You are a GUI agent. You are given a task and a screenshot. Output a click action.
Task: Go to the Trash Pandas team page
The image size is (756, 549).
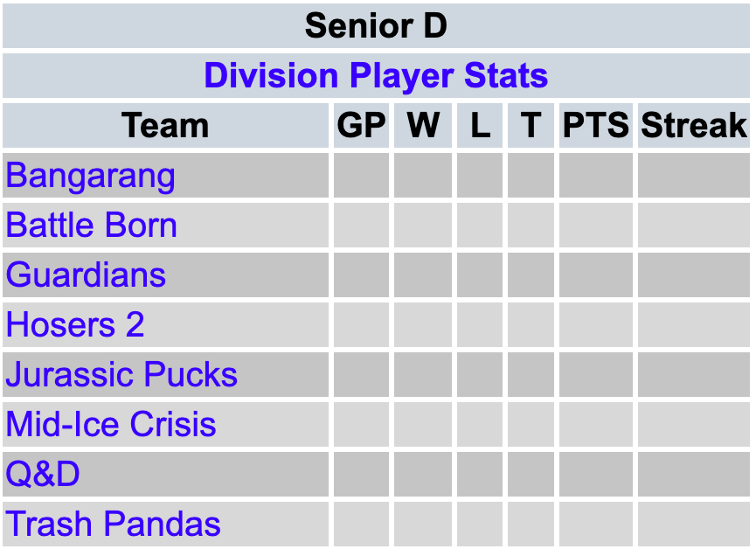[x=114, y=525]
